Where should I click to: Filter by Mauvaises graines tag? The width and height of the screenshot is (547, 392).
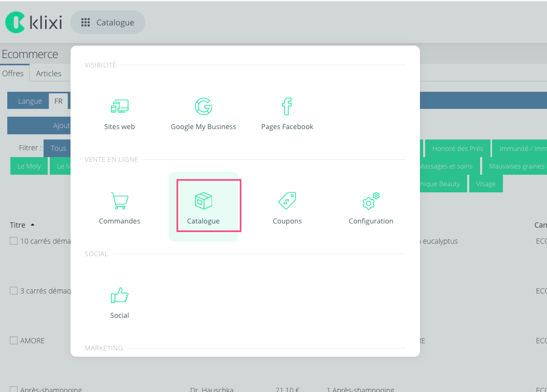[516, 166]
